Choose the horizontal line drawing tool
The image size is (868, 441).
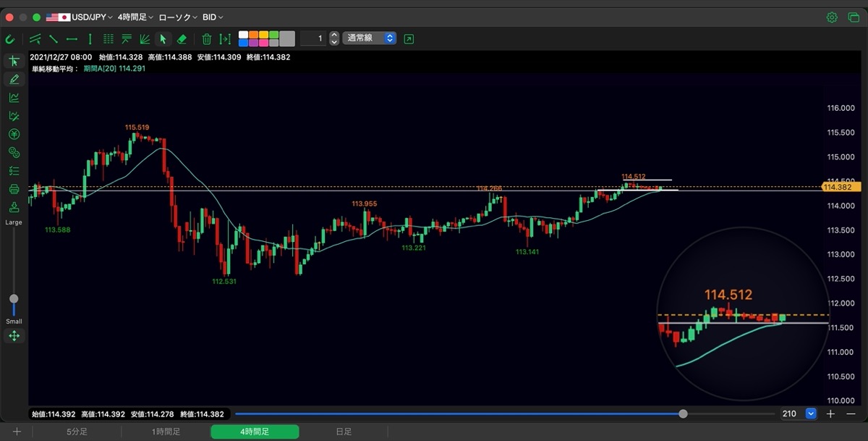72,38
